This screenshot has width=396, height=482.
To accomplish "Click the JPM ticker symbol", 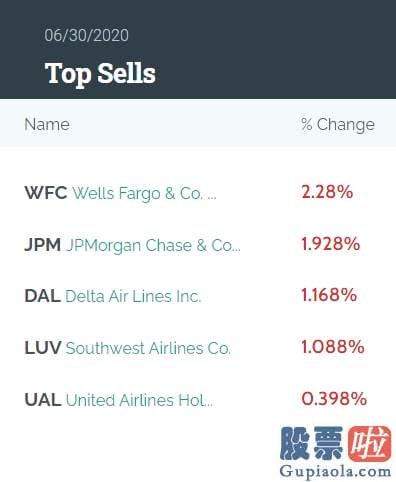I will pos(43,245).
